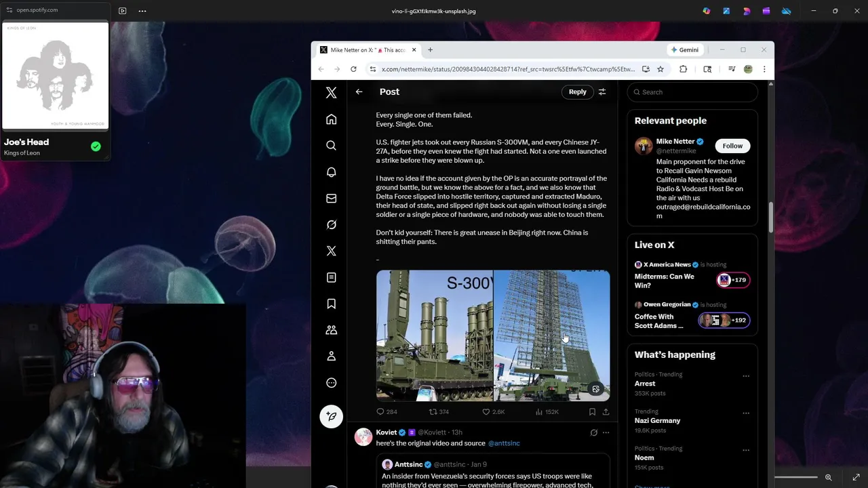868x488 pixels.
Task: Open Chrome three-dot menu
Action: pyautogui.click(x=764, y=69)
